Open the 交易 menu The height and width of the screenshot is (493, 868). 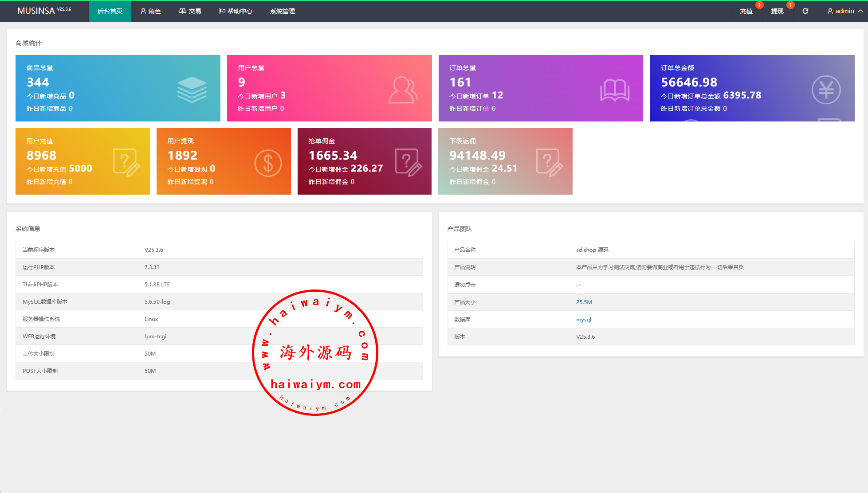point(190,11)
